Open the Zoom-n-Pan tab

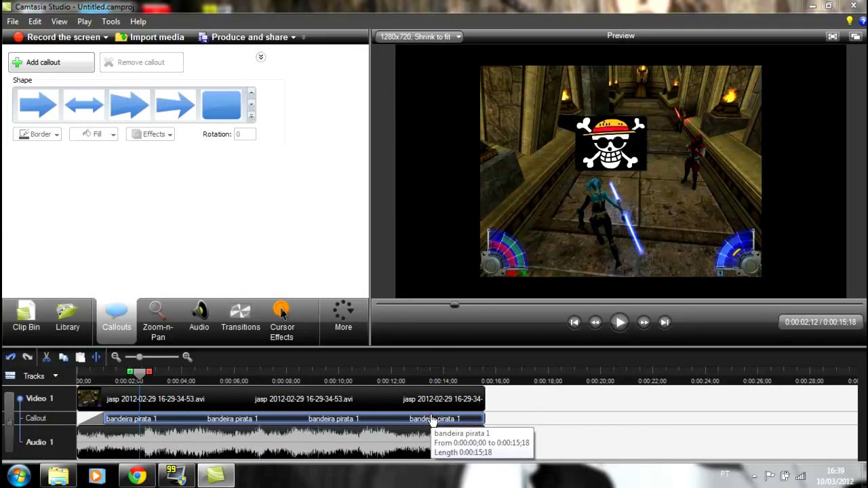click(x=157, y=321)
